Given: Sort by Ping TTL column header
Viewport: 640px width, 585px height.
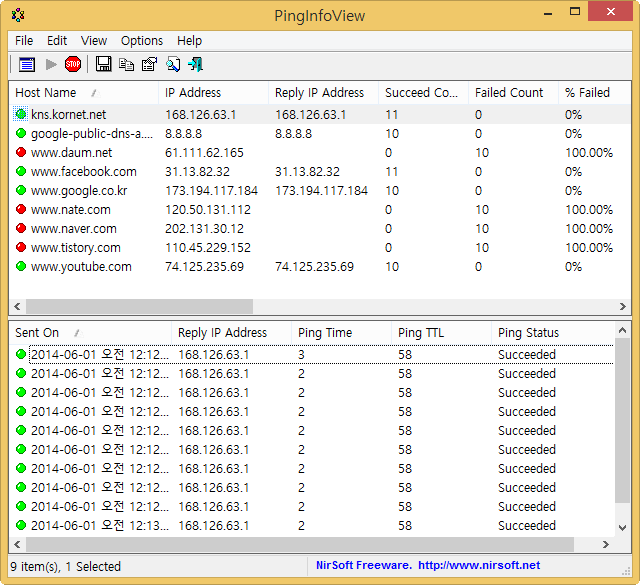Looking at the screenshot, I should pos(442,333).
